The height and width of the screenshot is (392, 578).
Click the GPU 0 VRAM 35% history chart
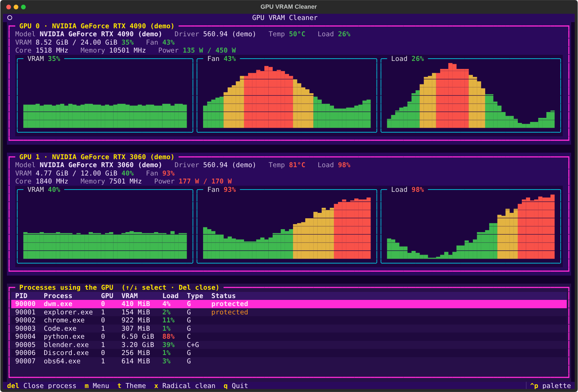coord(105,96)
